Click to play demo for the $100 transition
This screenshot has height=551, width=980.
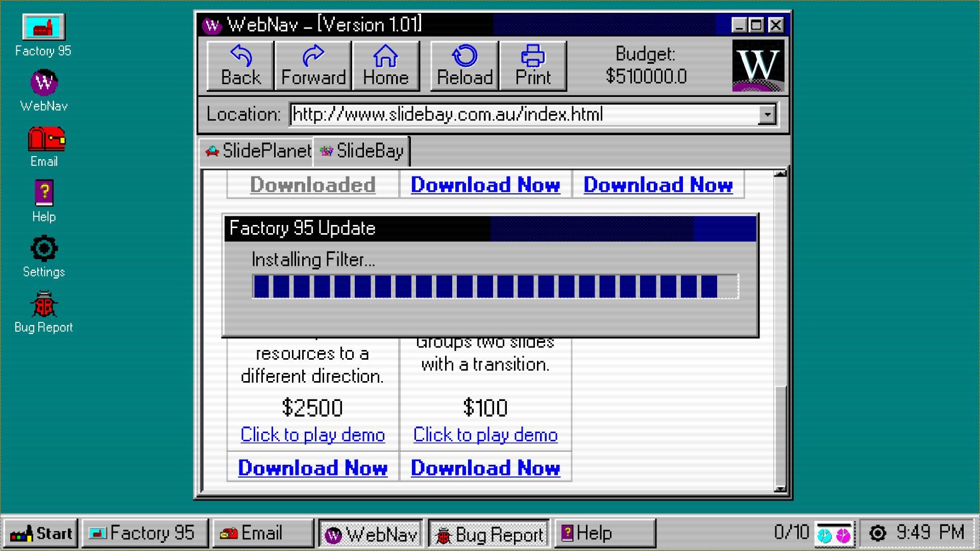click(484, 435)
